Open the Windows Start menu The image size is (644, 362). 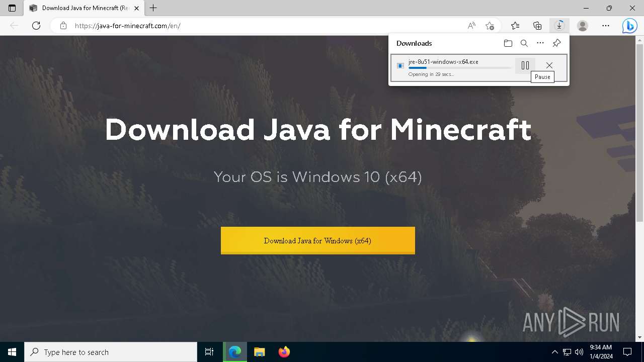(12, 352)
